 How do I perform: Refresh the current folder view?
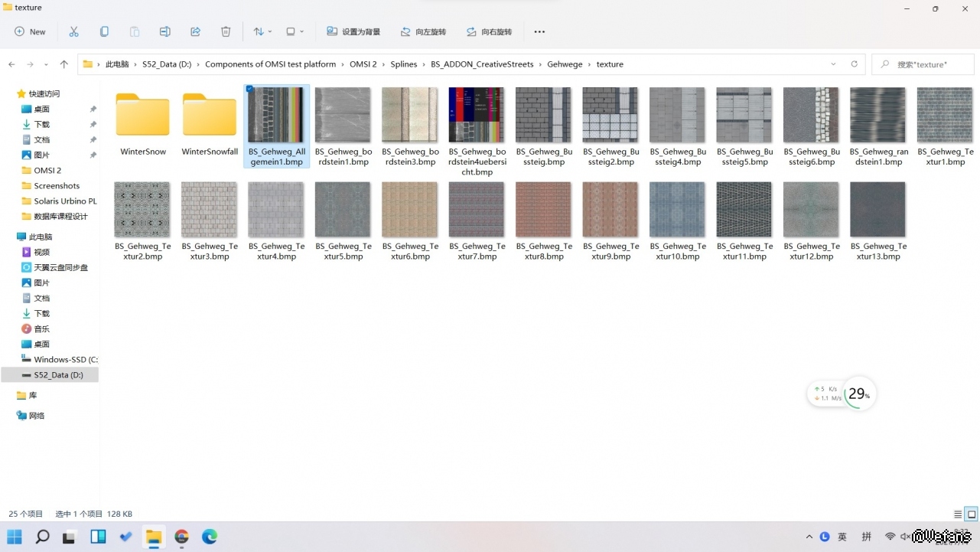pyautogui.click(x=854, y=64)
